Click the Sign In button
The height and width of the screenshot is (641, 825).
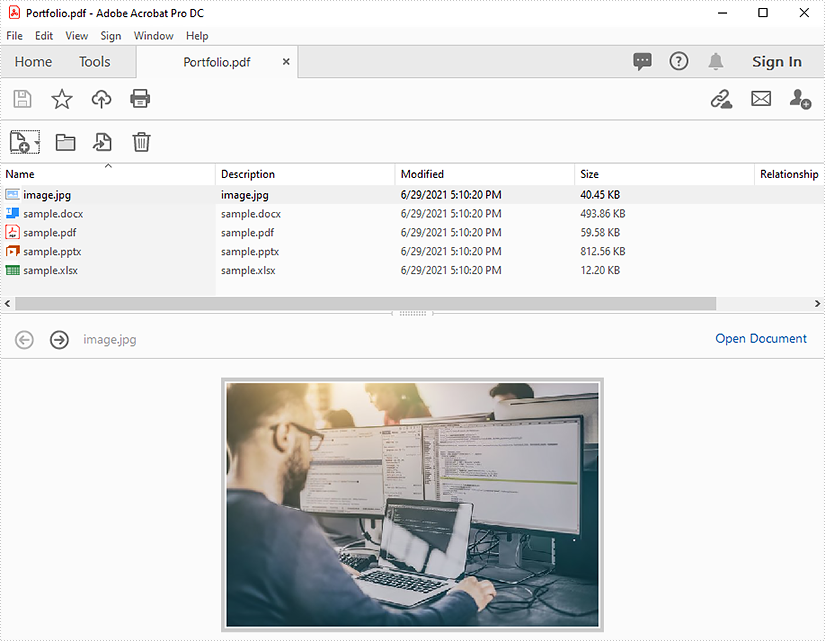pyautogui.click(x=777, y=62)
